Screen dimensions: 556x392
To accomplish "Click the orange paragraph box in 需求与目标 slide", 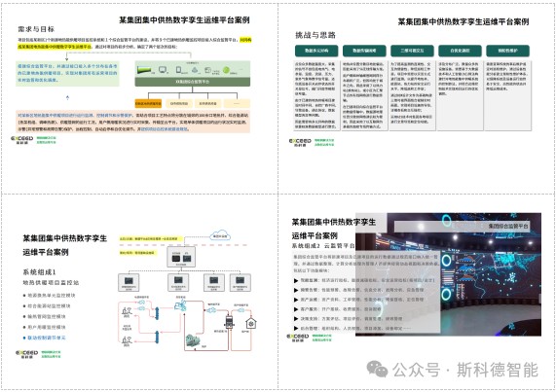I will tap(133, 122).
